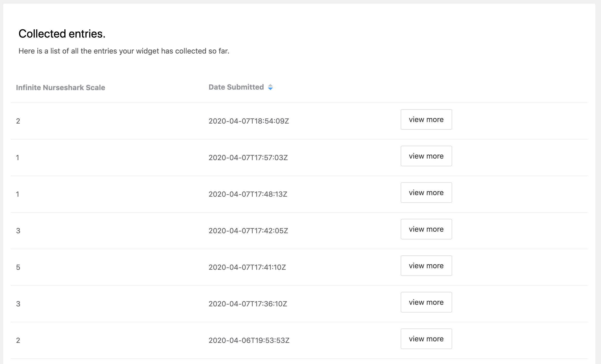
Task: Select the date 2020-04-07T17:48:13Z
Action: click(x=248, y=194)
